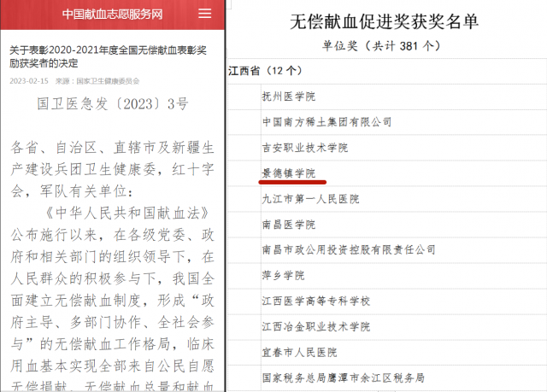547x392 pixels.
Task: Select the 抚州医学院 row
Action: (288, 97)
